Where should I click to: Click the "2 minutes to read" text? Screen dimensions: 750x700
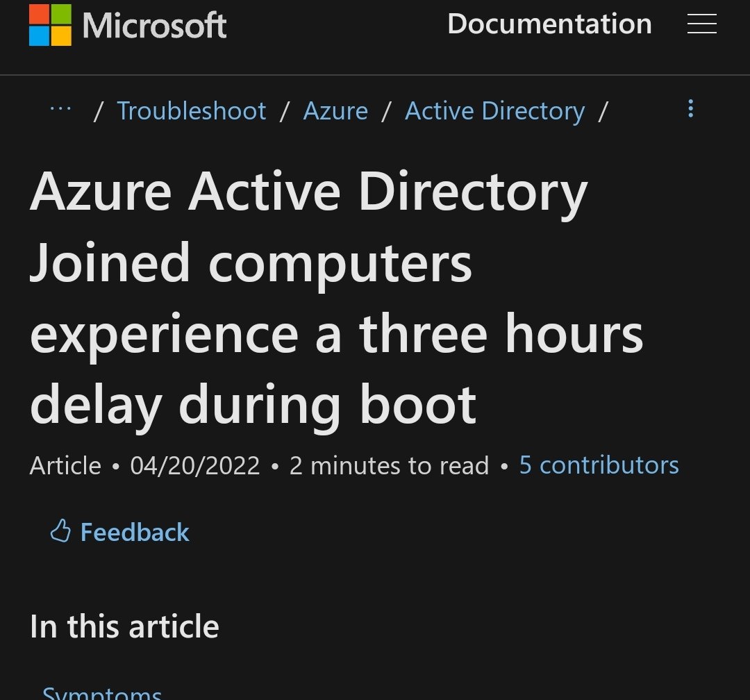[389, 465]
